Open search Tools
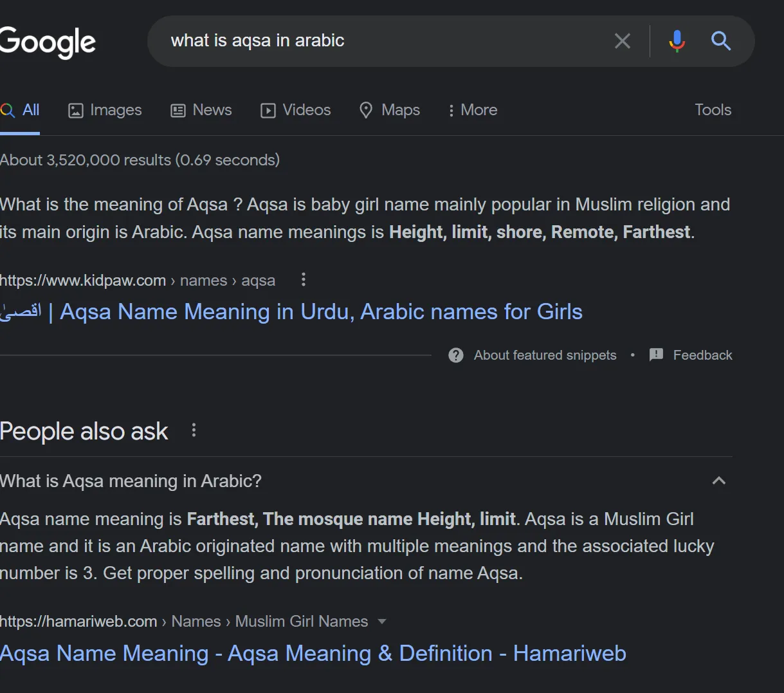The height and width of the screenshot is (693, 784). point(713,110)
